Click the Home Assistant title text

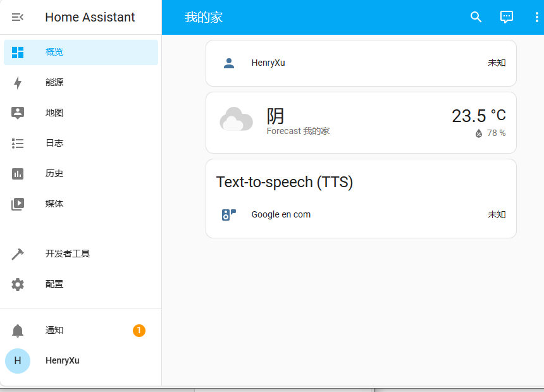(90, 17)
